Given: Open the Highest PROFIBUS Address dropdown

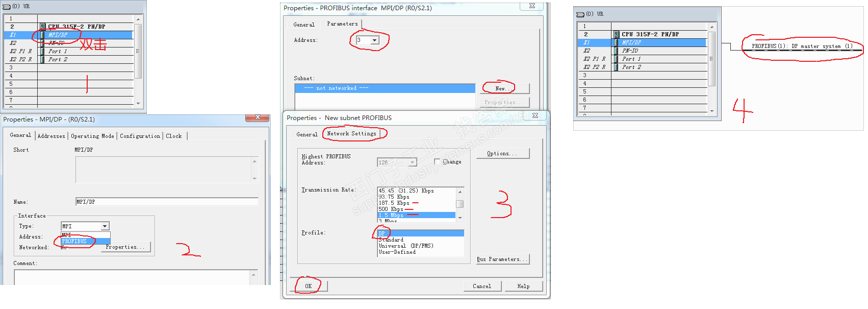Looking at the screenshot, I should coord(413,162).
